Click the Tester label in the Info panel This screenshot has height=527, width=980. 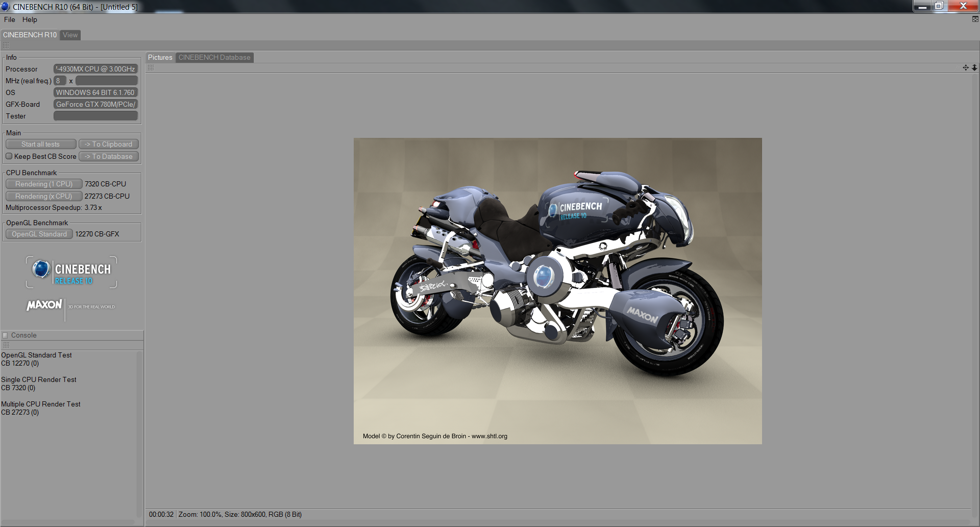(16, 116)
